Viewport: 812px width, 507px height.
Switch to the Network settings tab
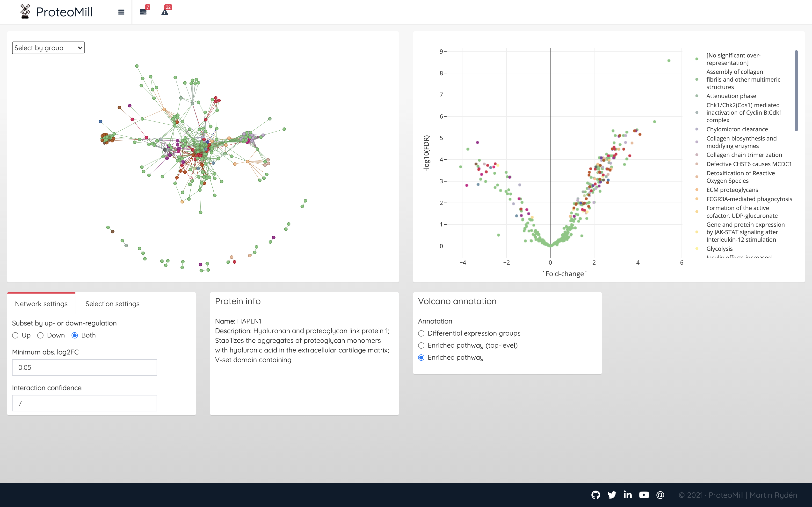tap(41, 304)
